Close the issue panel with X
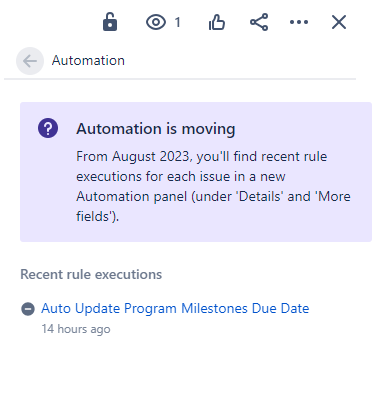 (x=339, y=22)
